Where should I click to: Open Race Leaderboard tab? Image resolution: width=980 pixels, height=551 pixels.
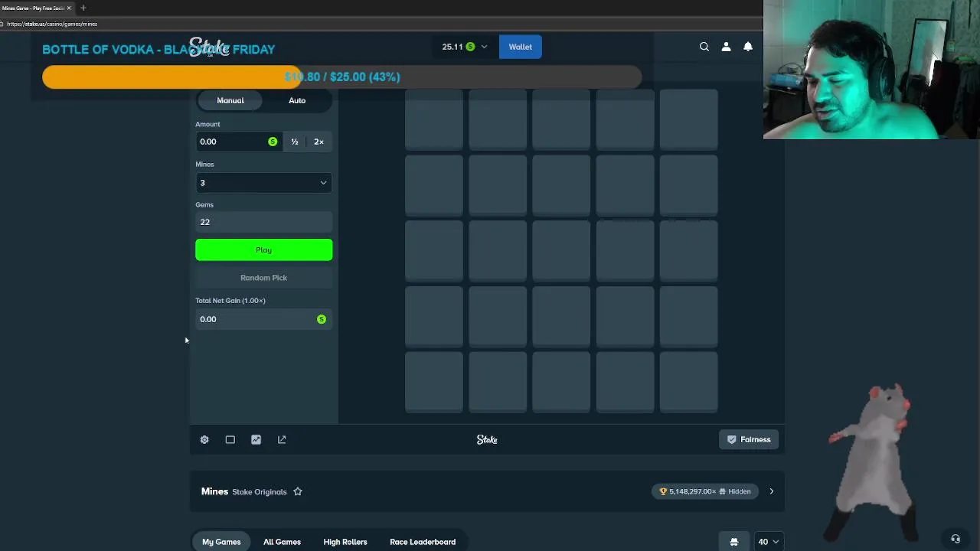[x=423, y=542]
